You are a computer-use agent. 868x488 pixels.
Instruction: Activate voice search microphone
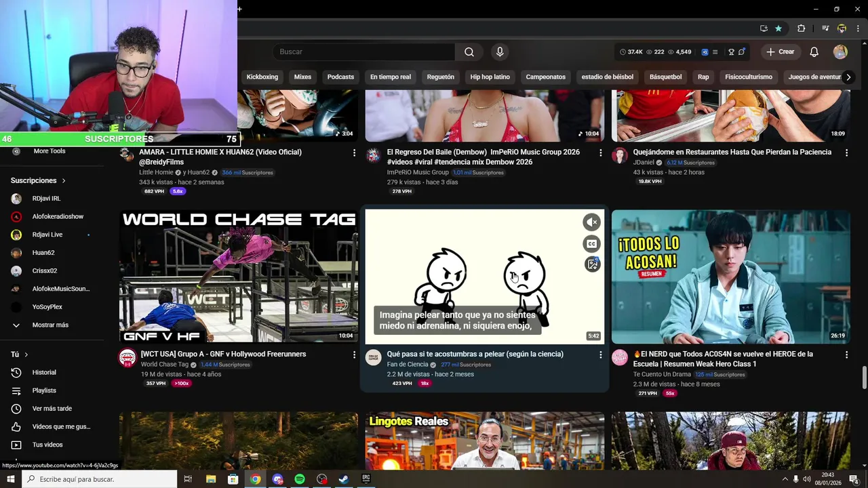500,52
